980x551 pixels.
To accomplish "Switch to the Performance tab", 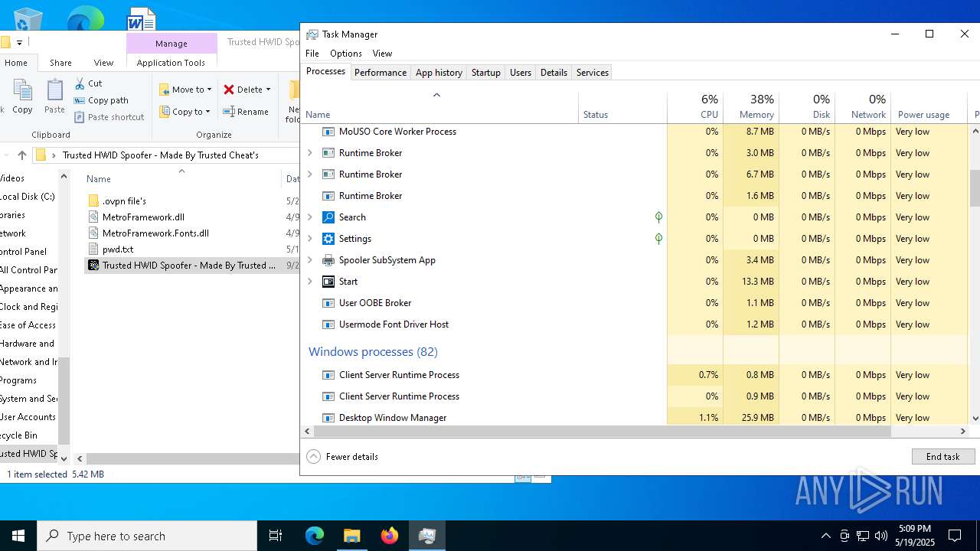I will [x=381, y=73].
